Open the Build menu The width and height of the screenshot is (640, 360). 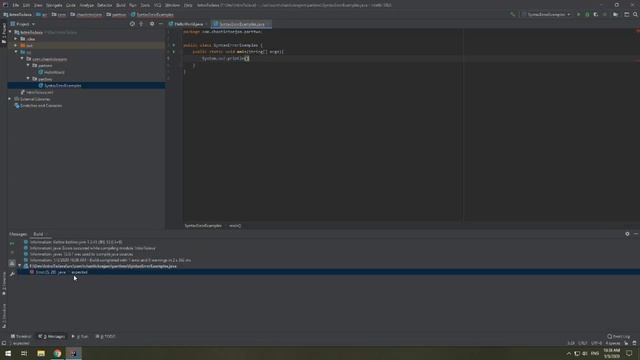tap(121, 5)
